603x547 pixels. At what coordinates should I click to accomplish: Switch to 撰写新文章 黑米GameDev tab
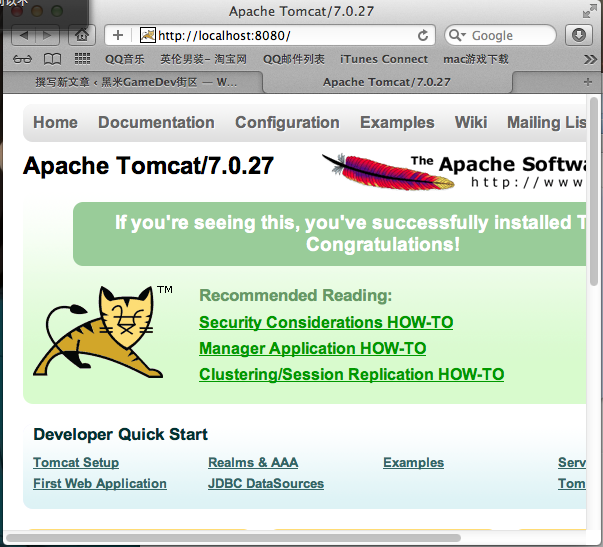(133, 82)
